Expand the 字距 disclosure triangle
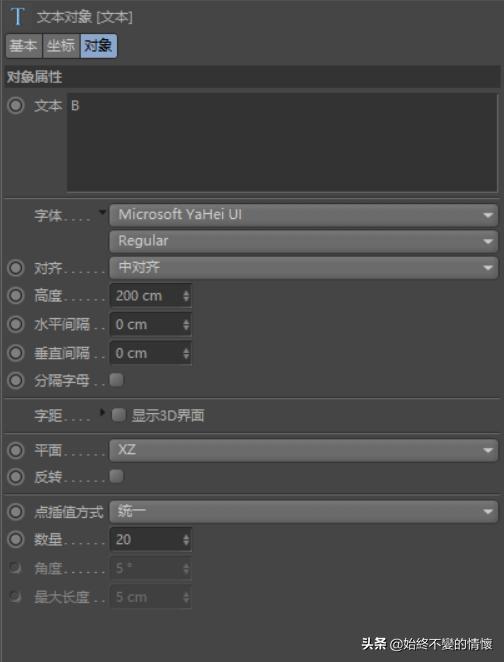 pyautogui.click(x=102, y=412)
